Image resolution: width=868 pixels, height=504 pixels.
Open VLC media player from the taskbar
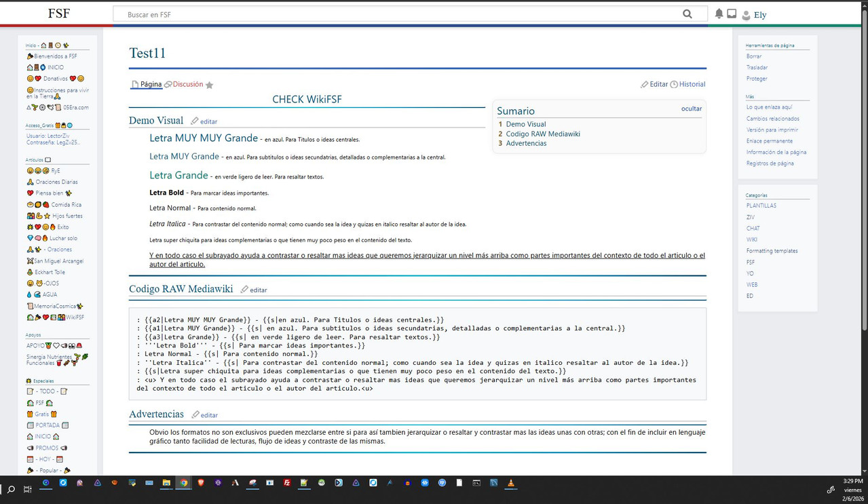point(511,483)
